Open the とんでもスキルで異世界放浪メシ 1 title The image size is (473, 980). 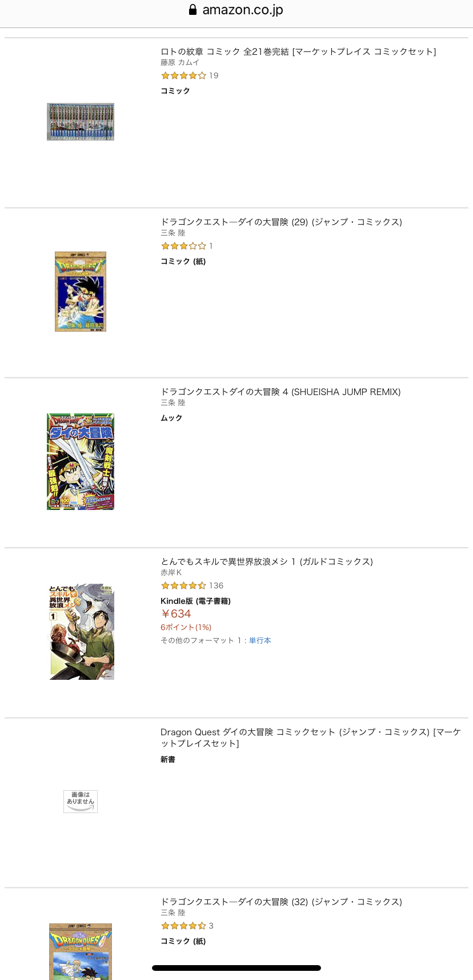pos(267,561)
